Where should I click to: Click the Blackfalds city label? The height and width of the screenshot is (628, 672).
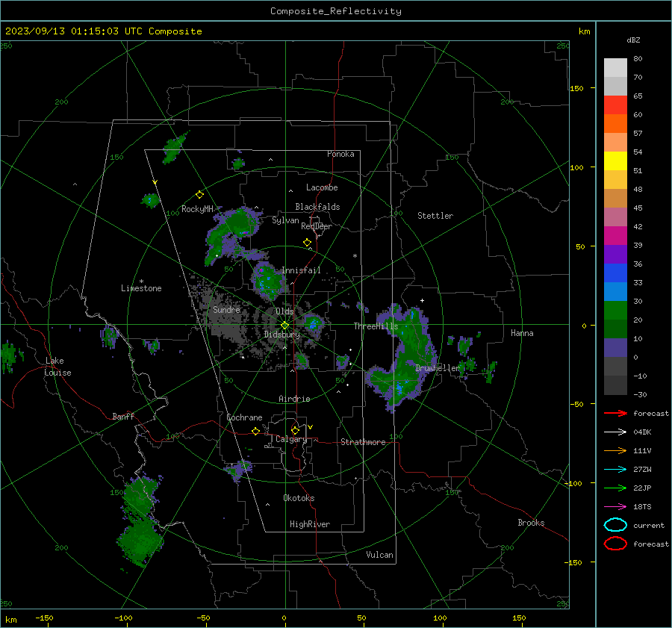[317, 207]
